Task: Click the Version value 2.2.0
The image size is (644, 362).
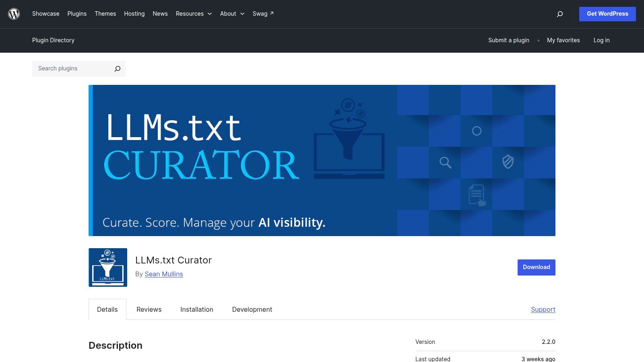Action: tap(548, 342)
